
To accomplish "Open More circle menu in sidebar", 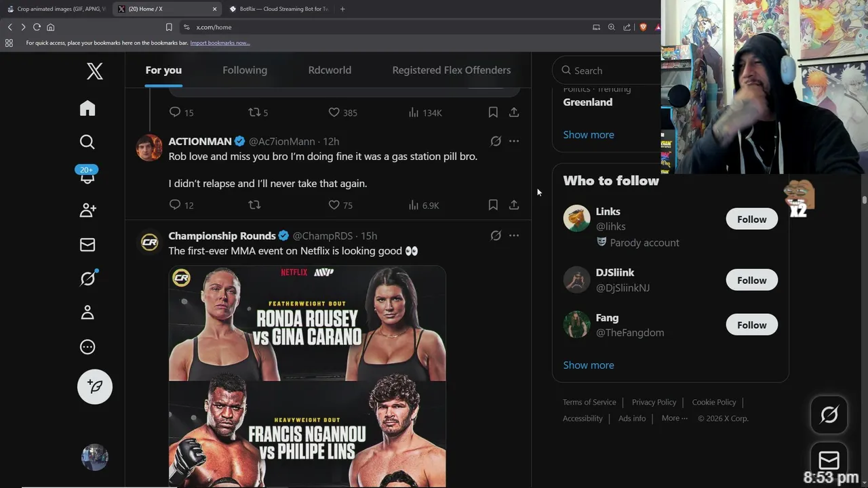I will (x=87, y=347).
